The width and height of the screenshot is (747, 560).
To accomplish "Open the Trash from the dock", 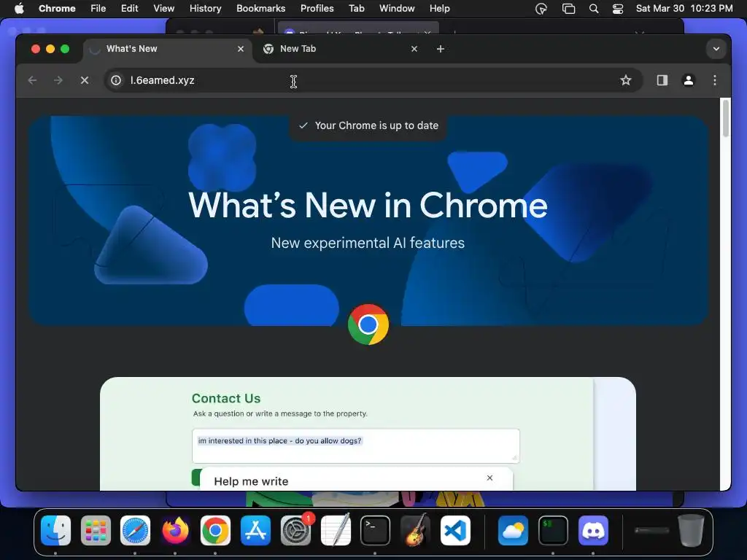I will (691, 530).
